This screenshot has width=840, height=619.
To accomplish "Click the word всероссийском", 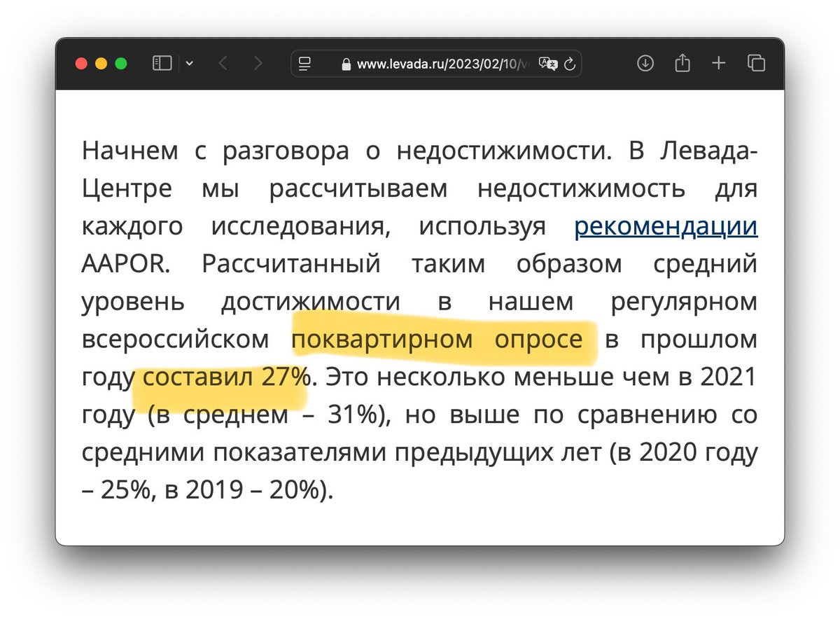I will point(176,340).
